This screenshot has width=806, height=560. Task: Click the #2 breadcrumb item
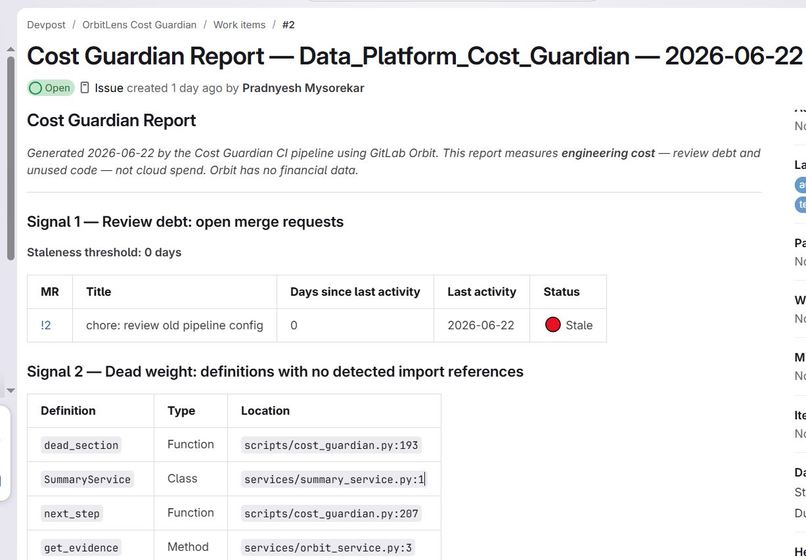tap(288, 25)
